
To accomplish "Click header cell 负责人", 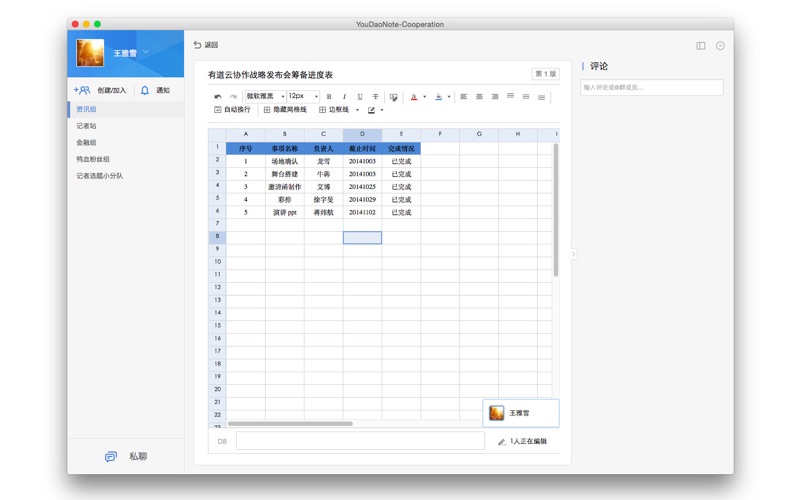I will [323, 148].
